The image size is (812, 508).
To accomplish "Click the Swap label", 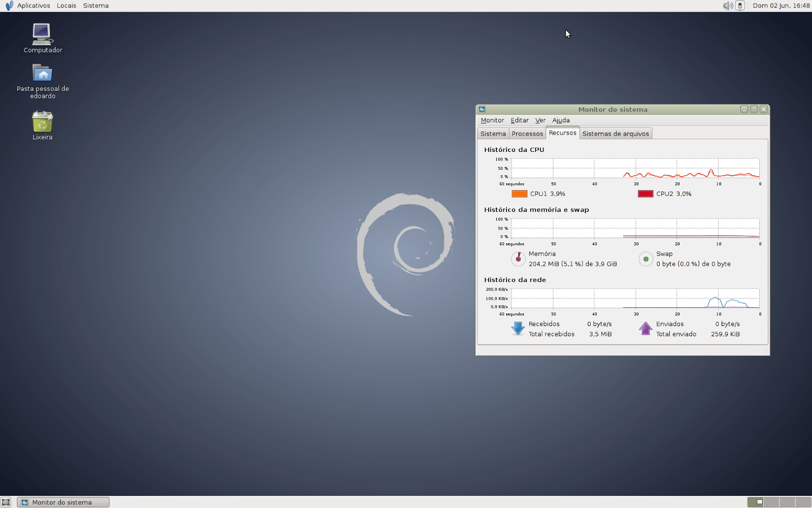I will (x=664, y=254).
